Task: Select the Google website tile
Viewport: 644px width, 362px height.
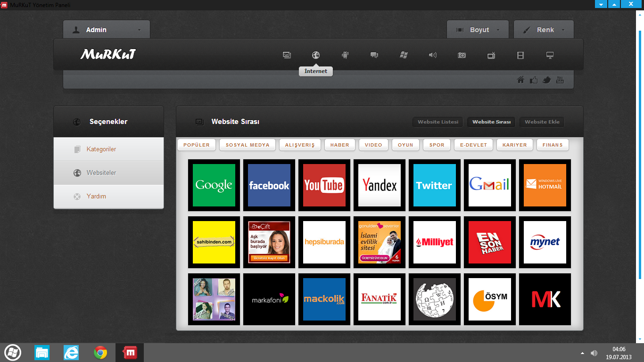Action: tap(214, 185)
